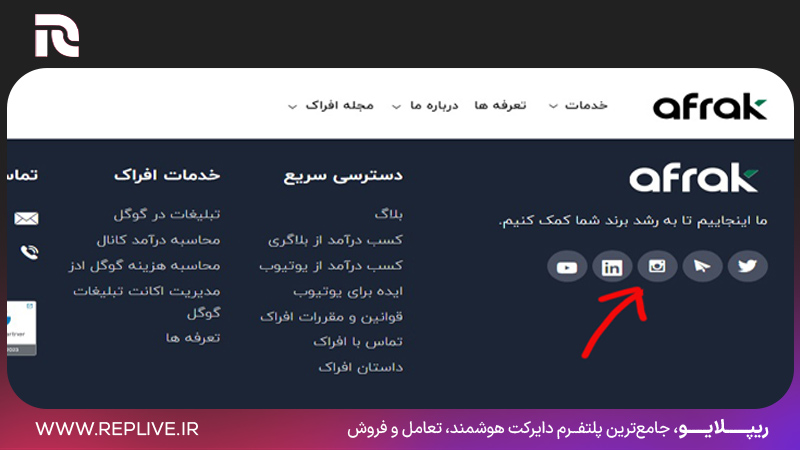Open داستان افراک link
The height and width of the screenshot is (450, 800).
pos(361,367)
